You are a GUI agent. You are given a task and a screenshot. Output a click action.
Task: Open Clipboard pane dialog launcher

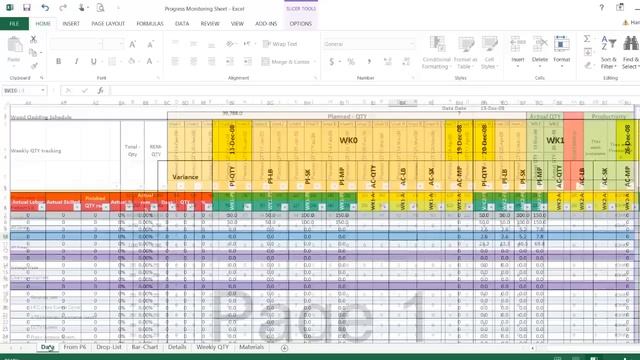[42, 78]
